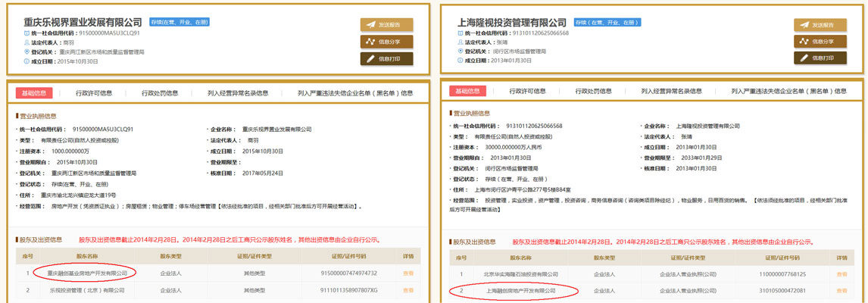Select the 基础信息 tab in the 重庆乐视界 panel
868x303 pixels.
pos(33,93)
